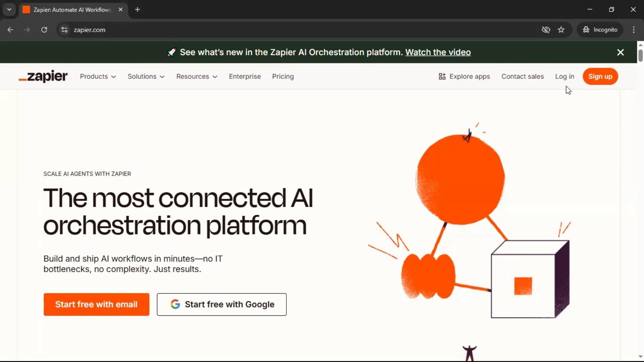The image size is (644, 362).
Task: Click the Zapier logo in the navbar
Action: coord(43,76)
